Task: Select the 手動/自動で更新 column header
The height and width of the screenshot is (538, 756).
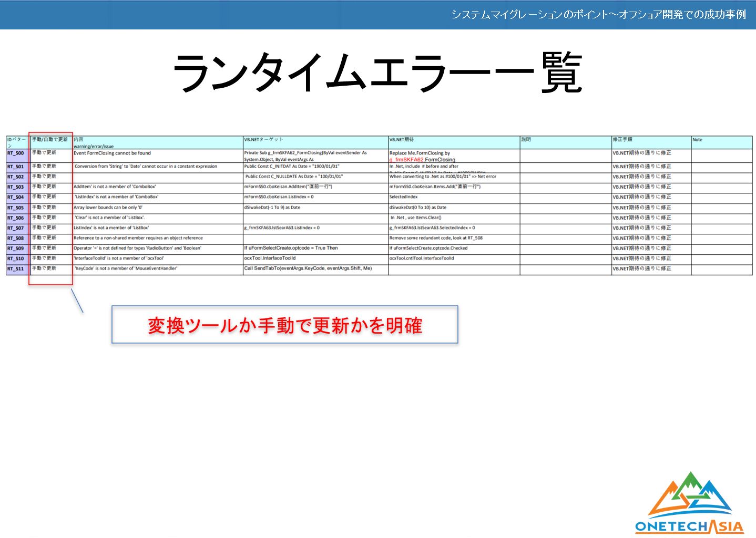Action: [51, 142]
